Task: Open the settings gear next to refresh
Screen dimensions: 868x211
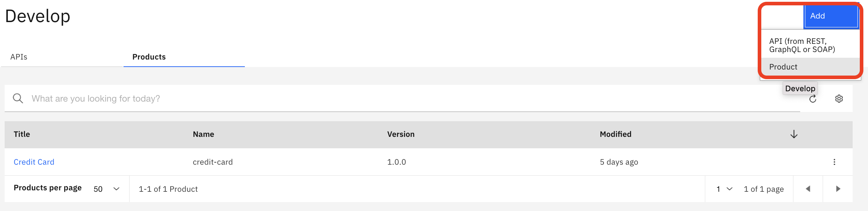Action: click(839, 98)
